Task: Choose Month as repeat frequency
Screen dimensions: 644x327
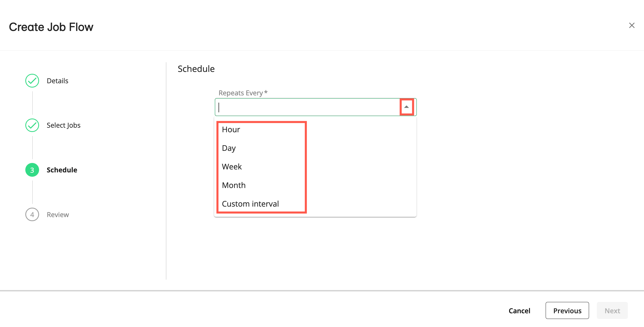Action: coord(233,185)
